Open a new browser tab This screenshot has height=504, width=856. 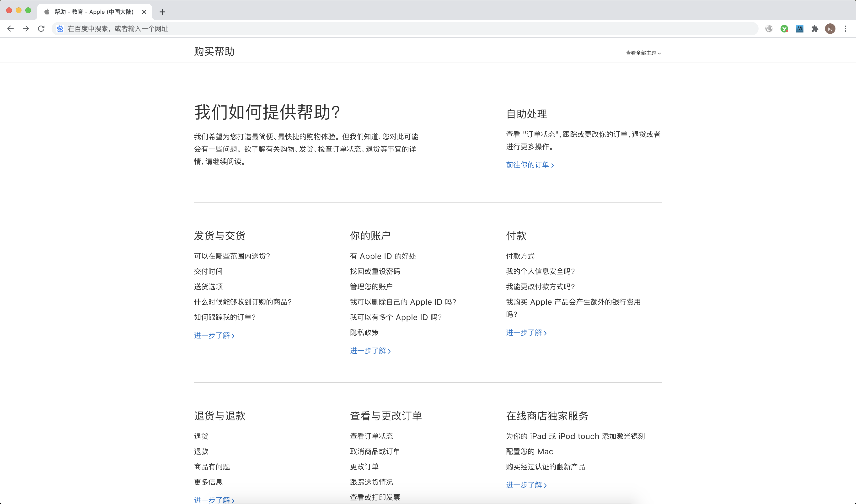point(162,12)
